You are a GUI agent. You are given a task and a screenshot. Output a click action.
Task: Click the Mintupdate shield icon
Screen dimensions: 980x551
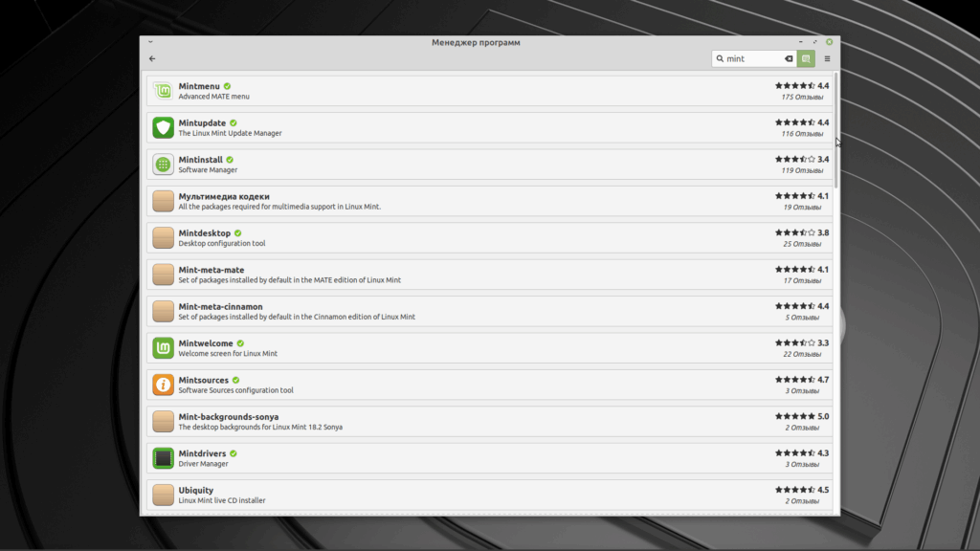pos(163,127)
